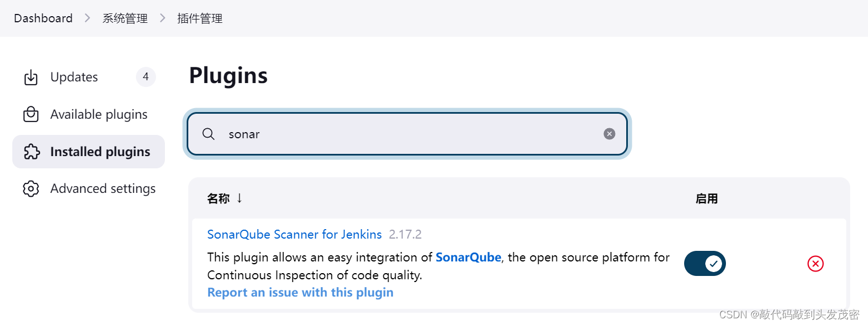Click the Updates download icon
Image resolution: width=868 pixels, height=325 pixels.
pyautogui.click(x=31, y=77)
